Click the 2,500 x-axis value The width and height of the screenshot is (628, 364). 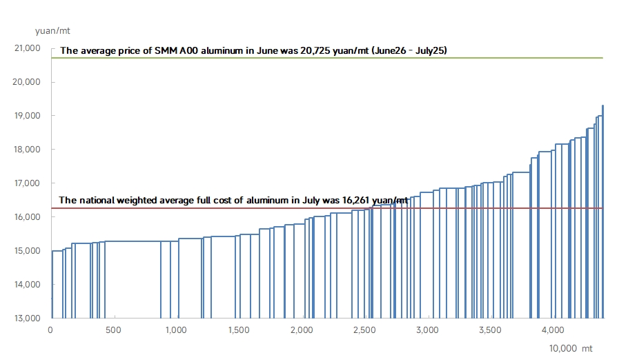(364, 330)
